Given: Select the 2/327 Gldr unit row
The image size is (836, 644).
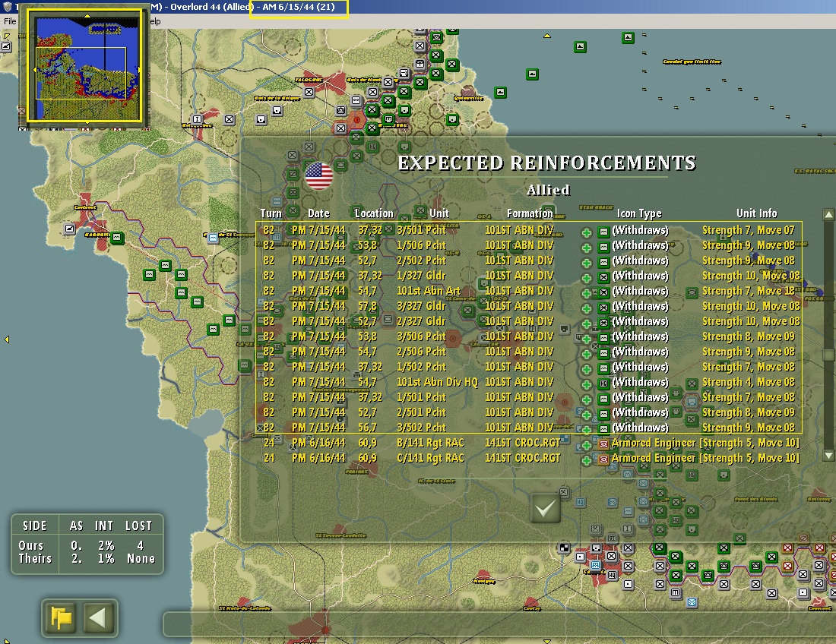Looking at the screenshot, I should tap(529, 321).
